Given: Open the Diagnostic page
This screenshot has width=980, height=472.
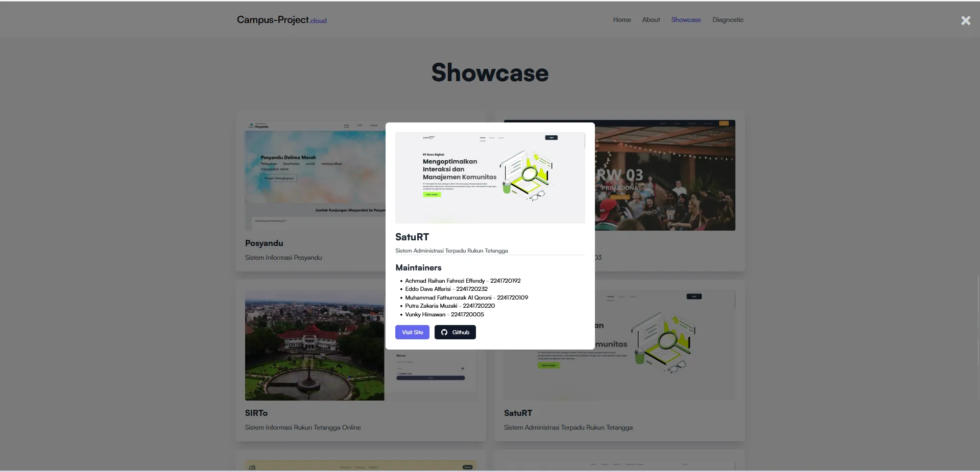Looking at the screenshot, I should point(727,19).
